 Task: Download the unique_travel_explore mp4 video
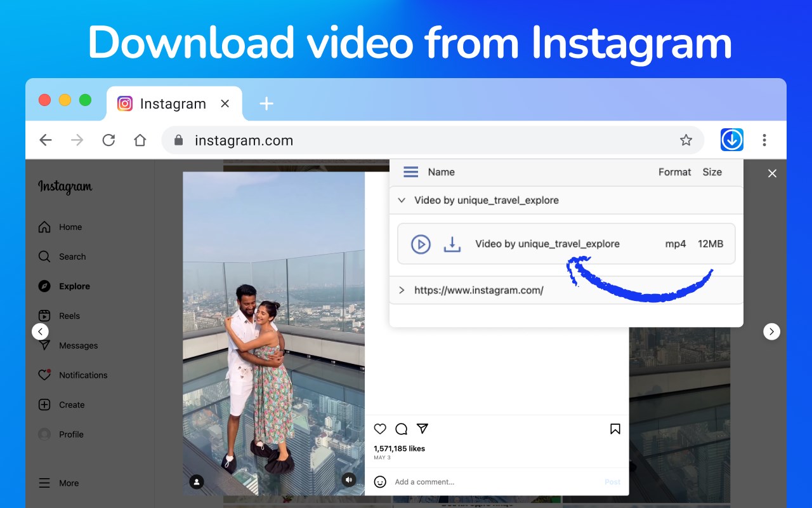pos(452,244)
